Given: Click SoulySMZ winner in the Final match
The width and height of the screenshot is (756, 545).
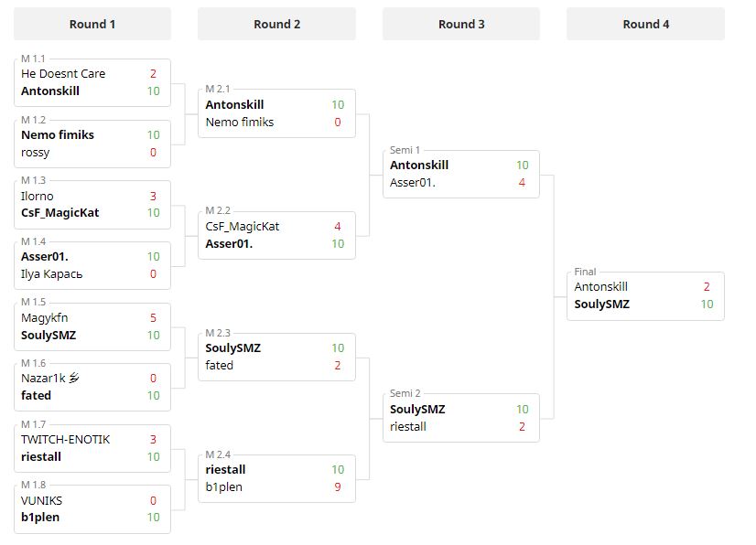Looking at the screenshot, I should 602,305.
